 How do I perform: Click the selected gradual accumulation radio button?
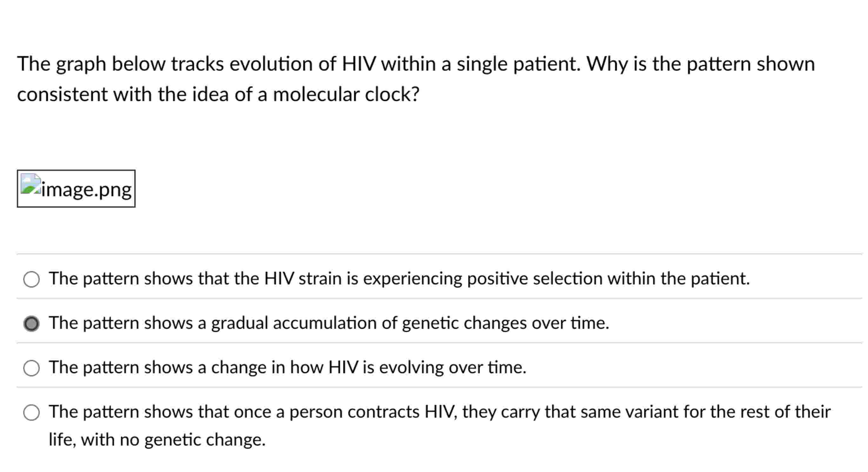click(31, 324)
